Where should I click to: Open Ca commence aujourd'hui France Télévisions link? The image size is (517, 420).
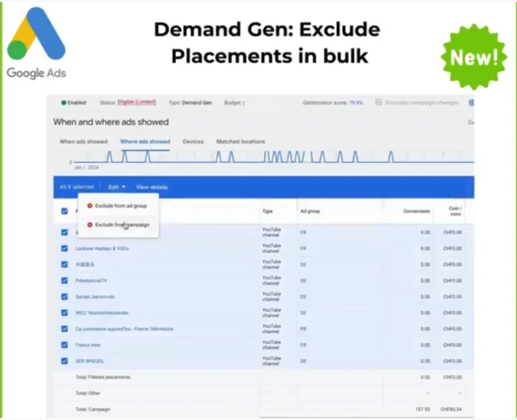click(124, 329)
